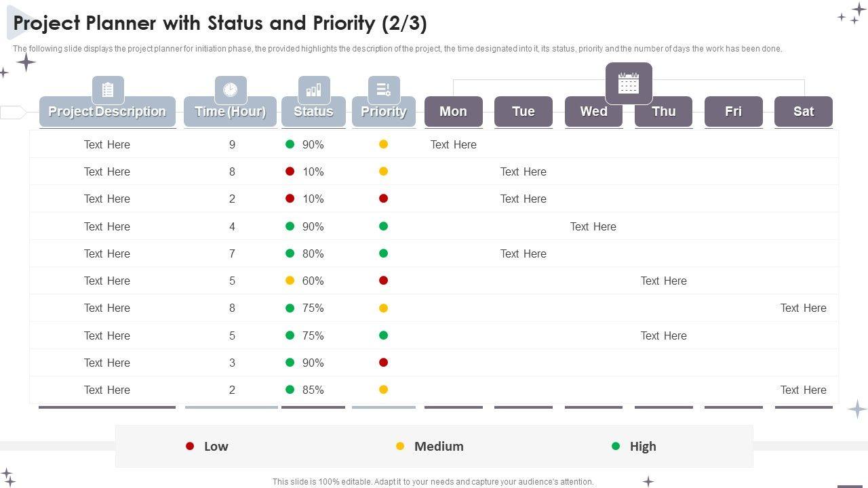Viewport: 868px width, 488px height.
Task: Click the Text Here entry under Mon
Action: coord(453,144)
